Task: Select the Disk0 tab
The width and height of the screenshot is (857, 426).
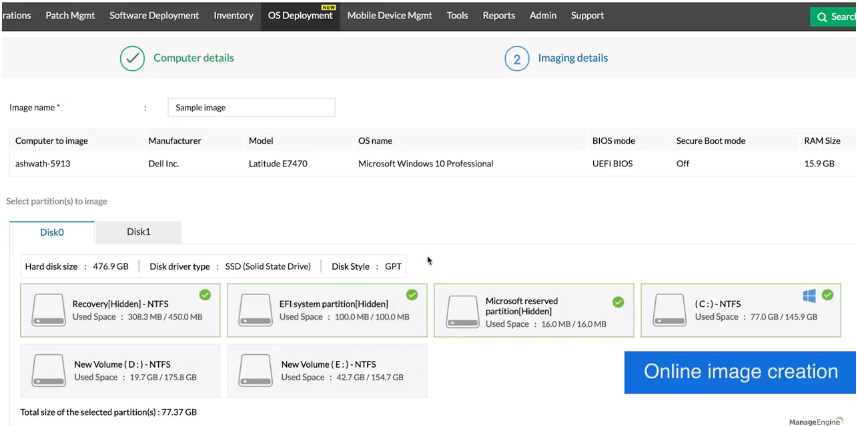Action: coord(52,232)
